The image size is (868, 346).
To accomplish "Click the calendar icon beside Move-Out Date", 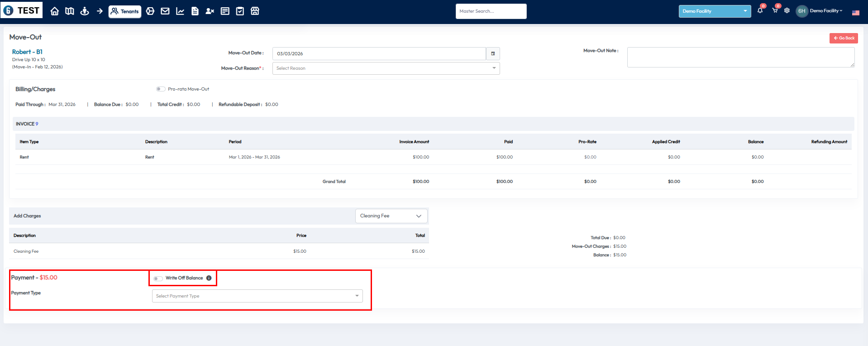I will [493, 53].
